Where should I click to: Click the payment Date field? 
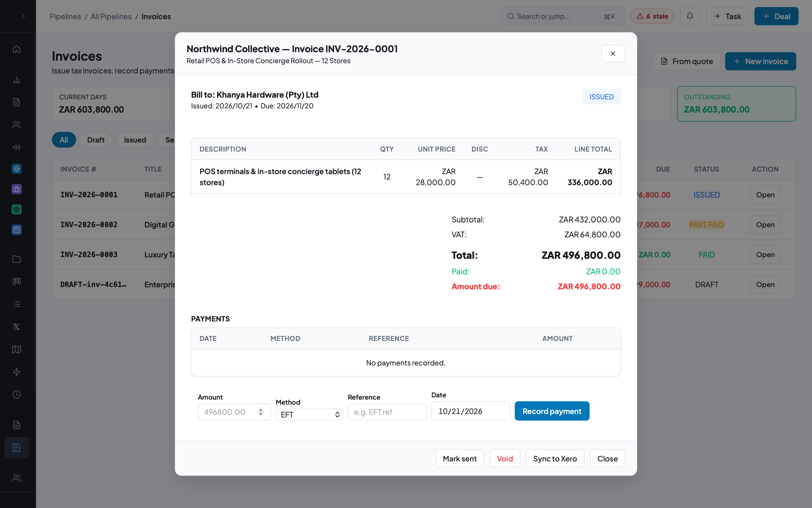[x=470, y=411]
